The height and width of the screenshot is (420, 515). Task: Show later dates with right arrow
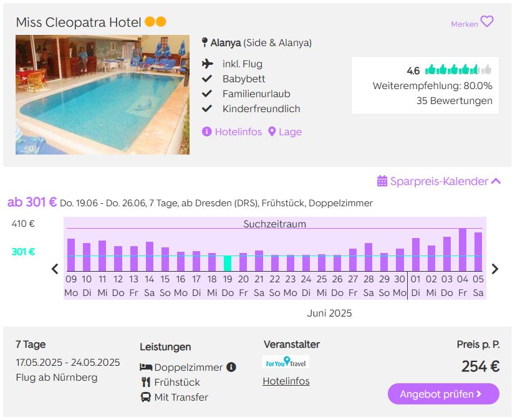point(495,269)
